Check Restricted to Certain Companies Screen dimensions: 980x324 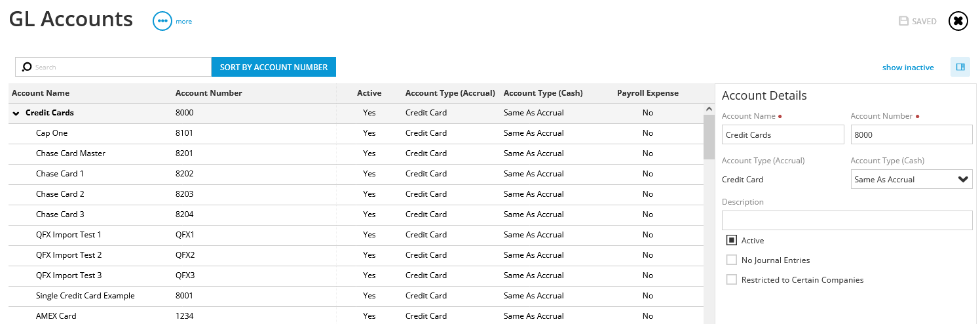click(732, 279)
